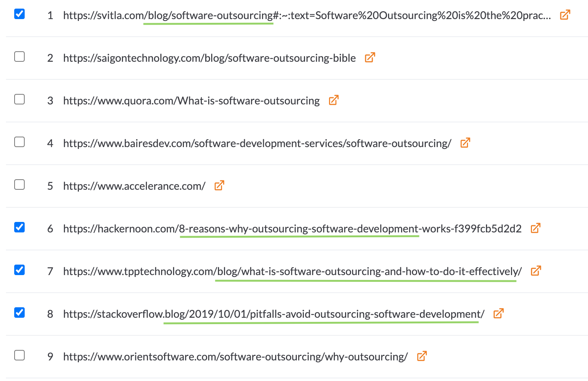Viewport: 588px width, 381px height.
Task: Open hackernoon.com result with external link icon
Action: (536, 228)
